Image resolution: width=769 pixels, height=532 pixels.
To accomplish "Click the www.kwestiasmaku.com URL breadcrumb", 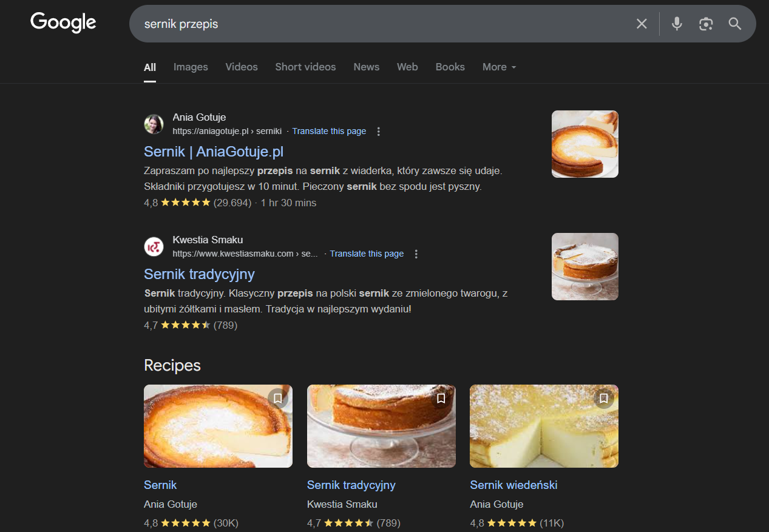I will (x=245, y=254).
